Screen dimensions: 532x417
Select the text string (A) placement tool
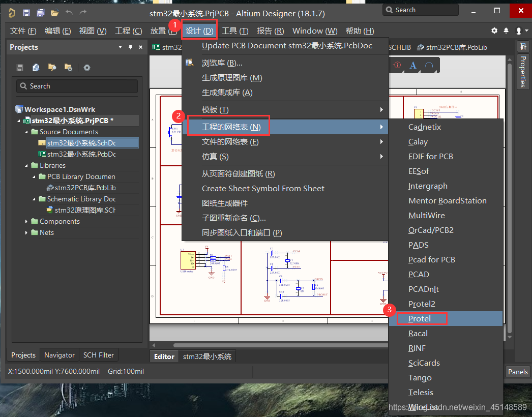click(x=413, y=65)
